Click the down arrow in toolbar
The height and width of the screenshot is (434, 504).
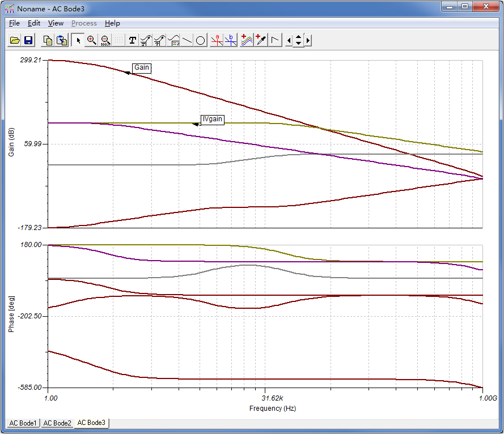298,44
